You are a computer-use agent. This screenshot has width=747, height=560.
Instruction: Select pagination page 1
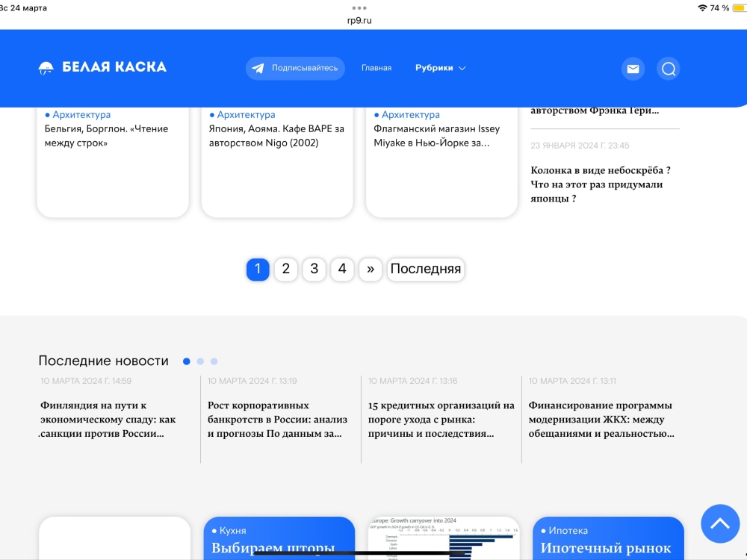point(258,269)
